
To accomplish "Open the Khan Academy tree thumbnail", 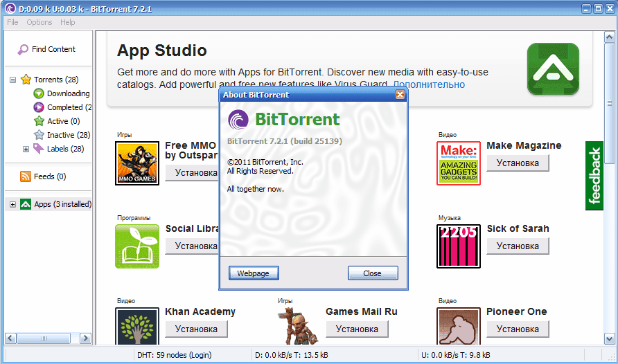I will pos(137,326).
